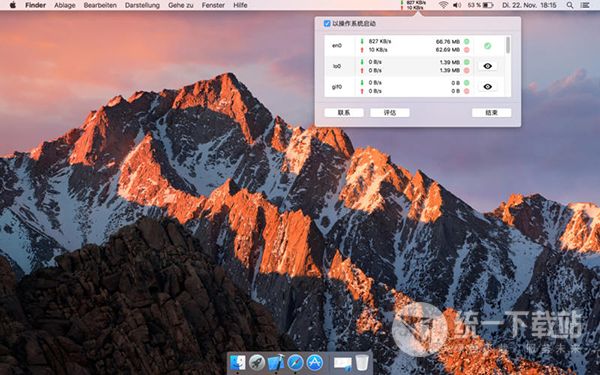Open the Ablage menu
This screenshot has height=375, width=600.
(x=65, y=5)
